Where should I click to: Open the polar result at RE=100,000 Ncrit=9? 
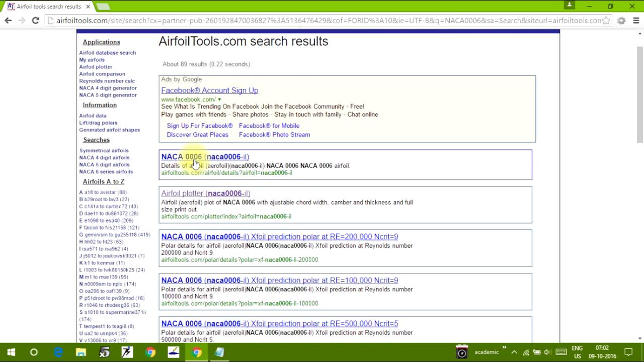279,281
